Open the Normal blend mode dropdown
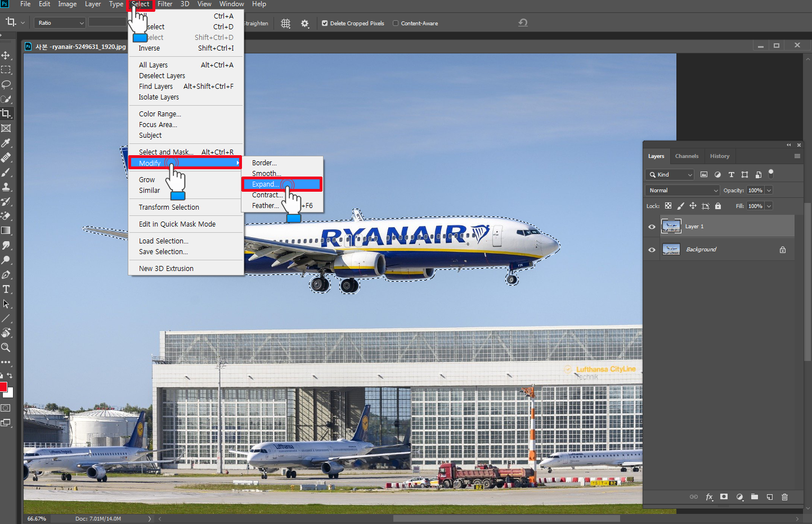The width and height of the screenshot is (812, 524). click(683, 191)
